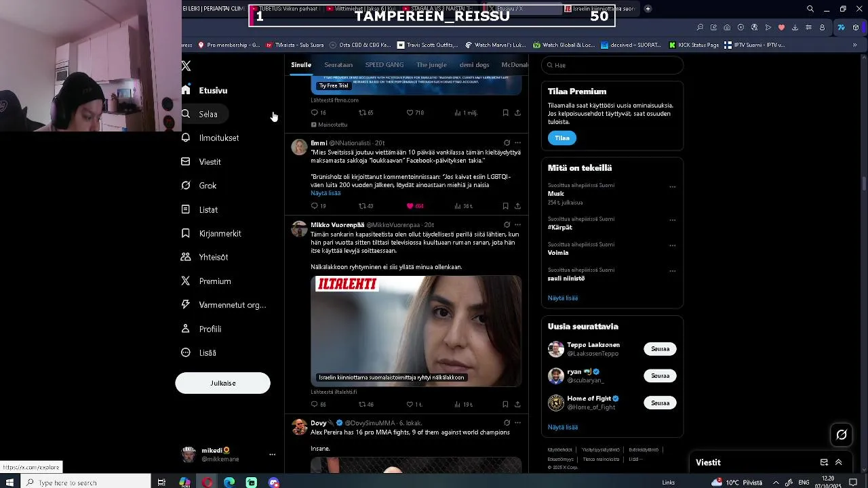Click the Grok icon on Mikko Vuorenpää's post
The image size is (868, 488).
[x=507, y=225]
